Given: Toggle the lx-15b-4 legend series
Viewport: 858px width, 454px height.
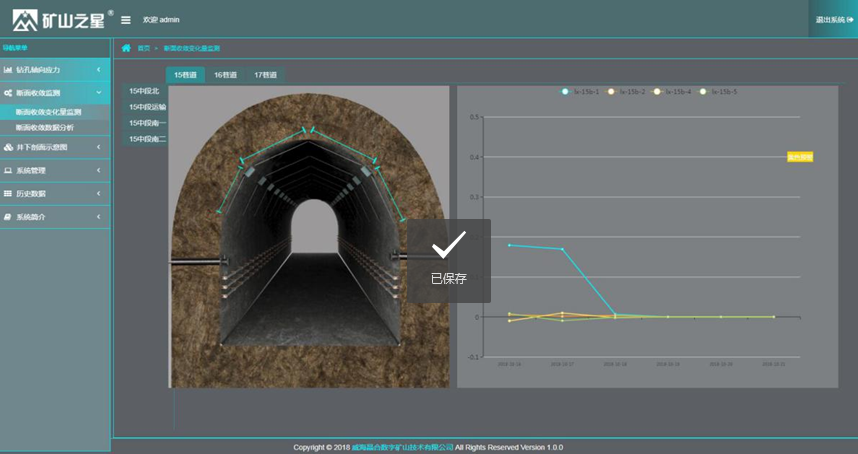Looking at the screenshot, I should [x=671, y=92].
